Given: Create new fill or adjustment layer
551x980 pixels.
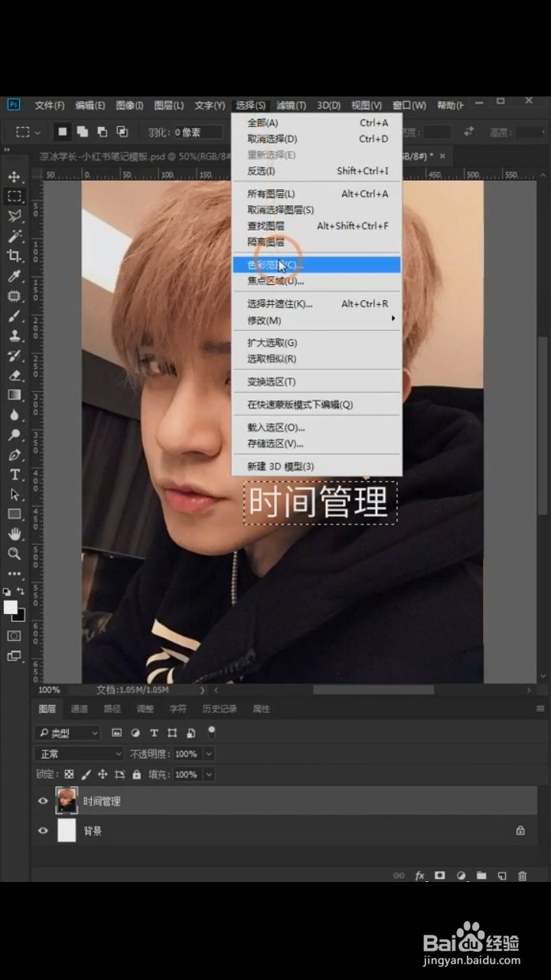Looking at the screenshot, I should [461, 875].
